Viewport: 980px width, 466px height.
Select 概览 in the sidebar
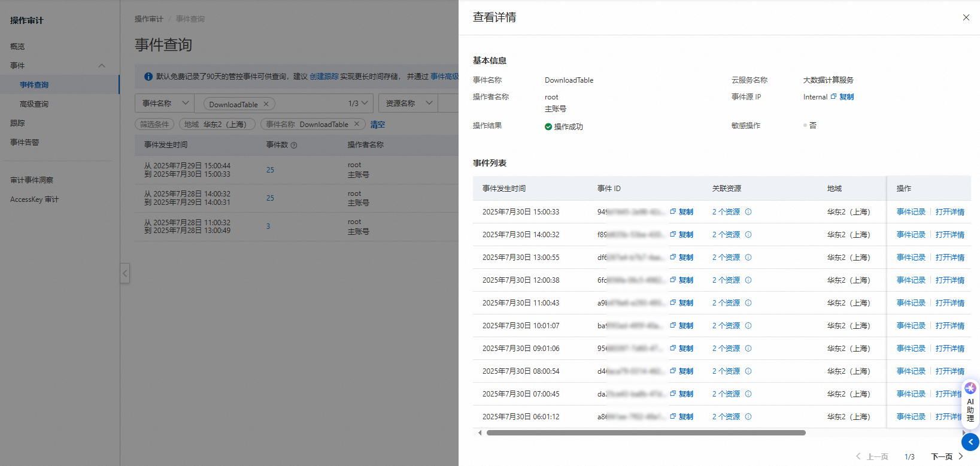pos(17,46)
